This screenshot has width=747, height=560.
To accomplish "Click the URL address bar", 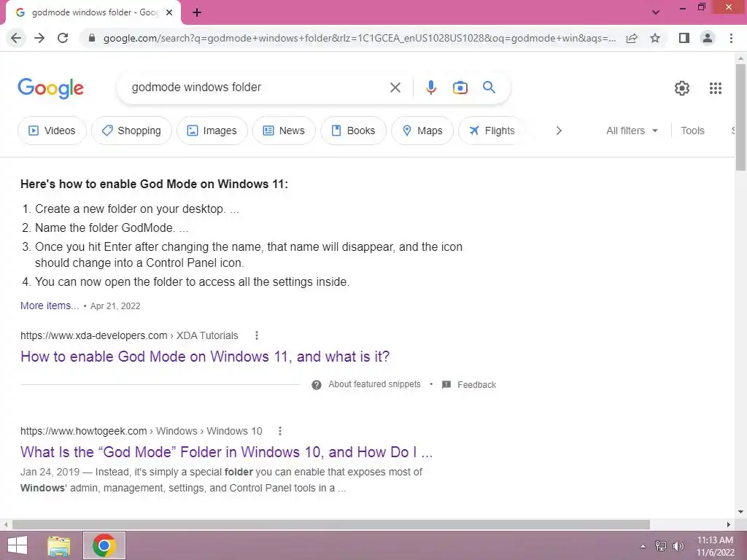I will 359,38.
